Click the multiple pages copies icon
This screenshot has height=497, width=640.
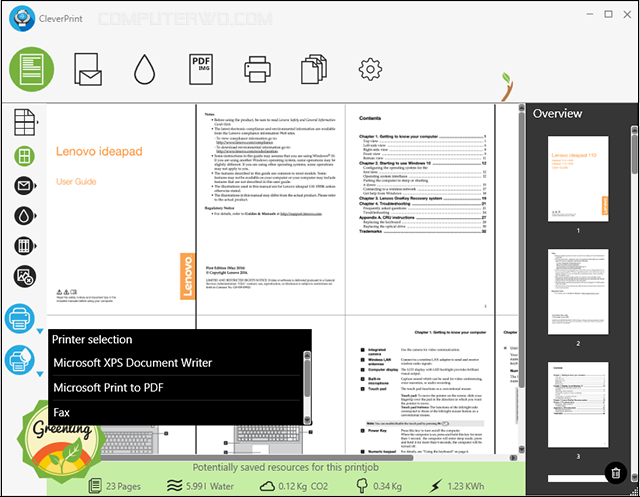(313, 69)
